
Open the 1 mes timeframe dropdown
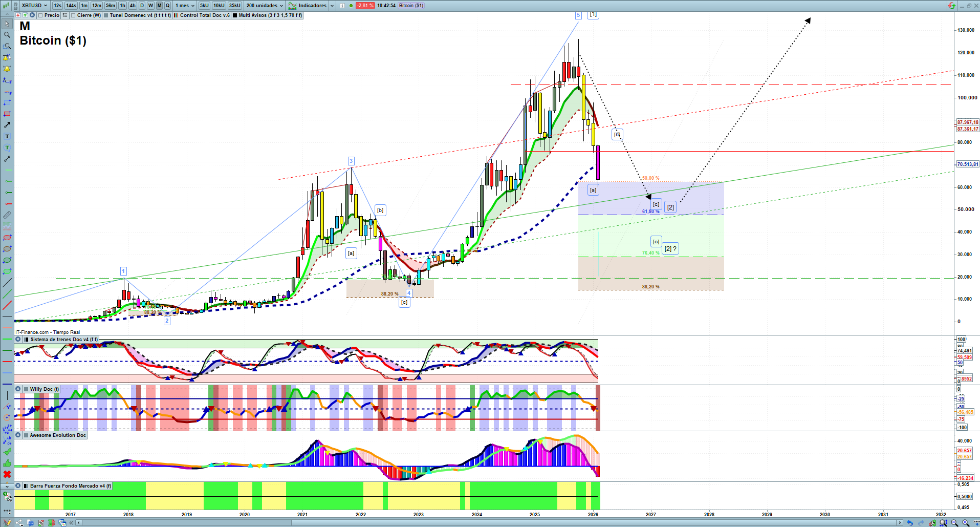(x=185, y=6)
